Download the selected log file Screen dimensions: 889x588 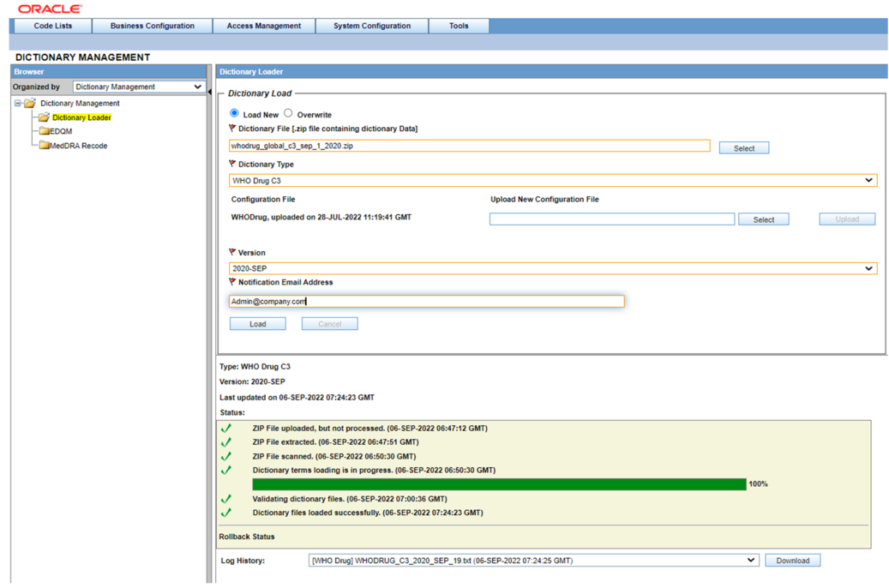(792, 560)
